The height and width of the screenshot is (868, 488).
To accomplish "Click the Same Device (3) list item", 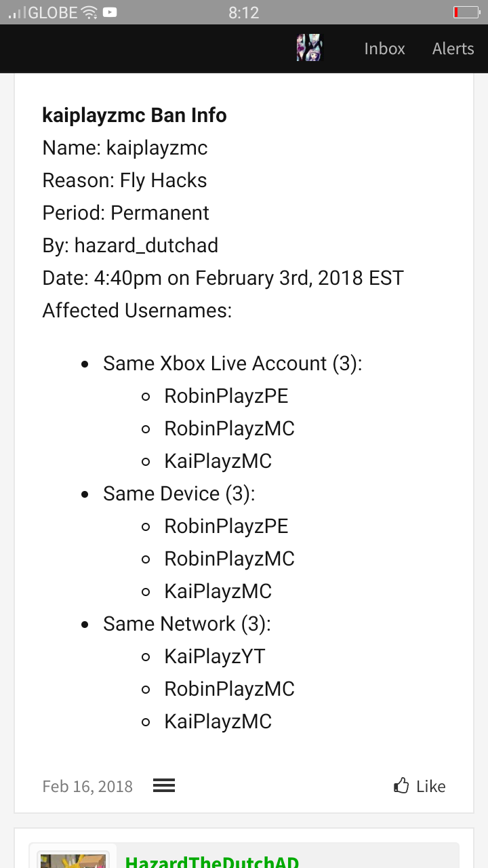I will coord(179,494).
